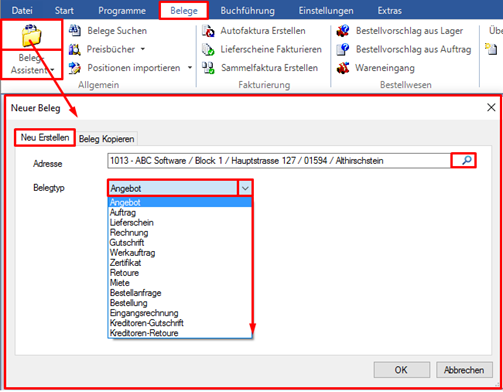Click Bestellvorschlag aus Lager command

pyautogui.click(x=409, y=31)
